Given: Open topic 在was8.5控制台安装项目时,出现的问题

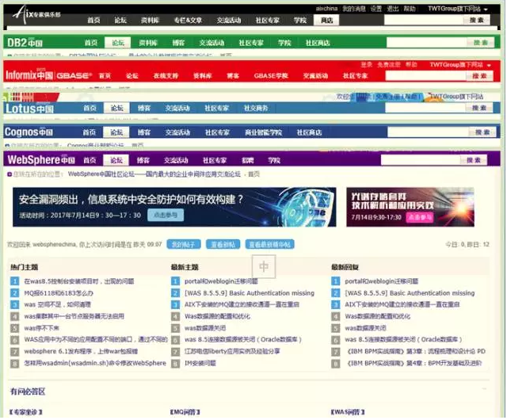Looking at the screenshot, I should coord(79,281).
